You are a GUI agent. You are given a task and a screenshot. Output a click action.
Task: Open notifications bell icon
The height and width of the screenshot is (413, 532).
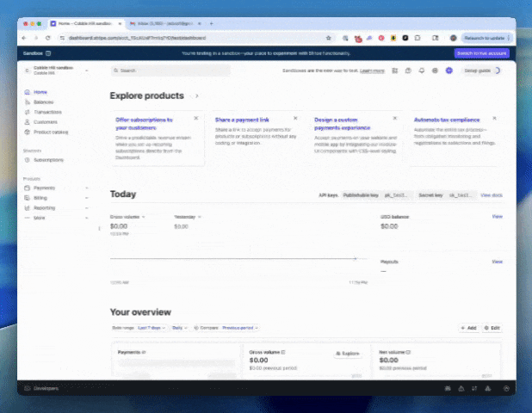tap(422, 71)
